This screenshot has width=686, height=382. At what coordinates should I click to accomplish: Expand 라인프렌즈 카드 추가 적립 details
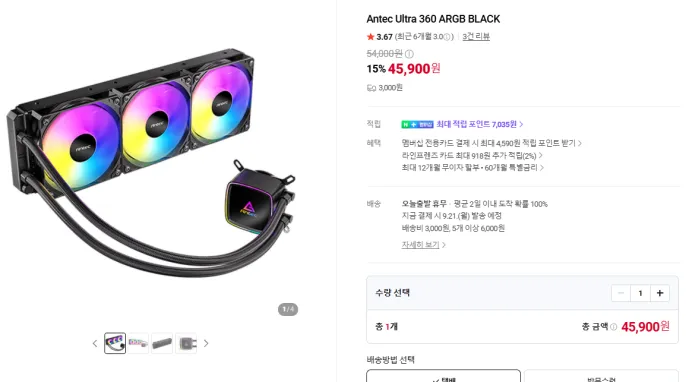pos(472,155)
